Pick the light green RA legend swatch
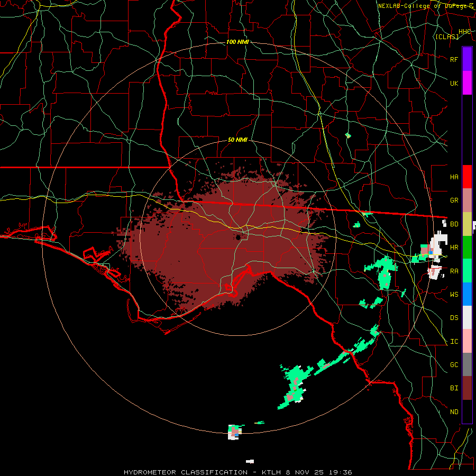476x476 pixels. pyautogui.click(x=467, y=271)
